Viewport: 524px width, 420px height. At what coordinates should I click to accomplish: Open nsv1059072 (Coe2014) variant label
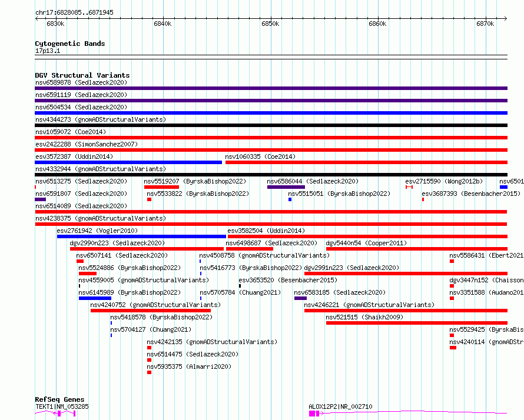[71, 132]
